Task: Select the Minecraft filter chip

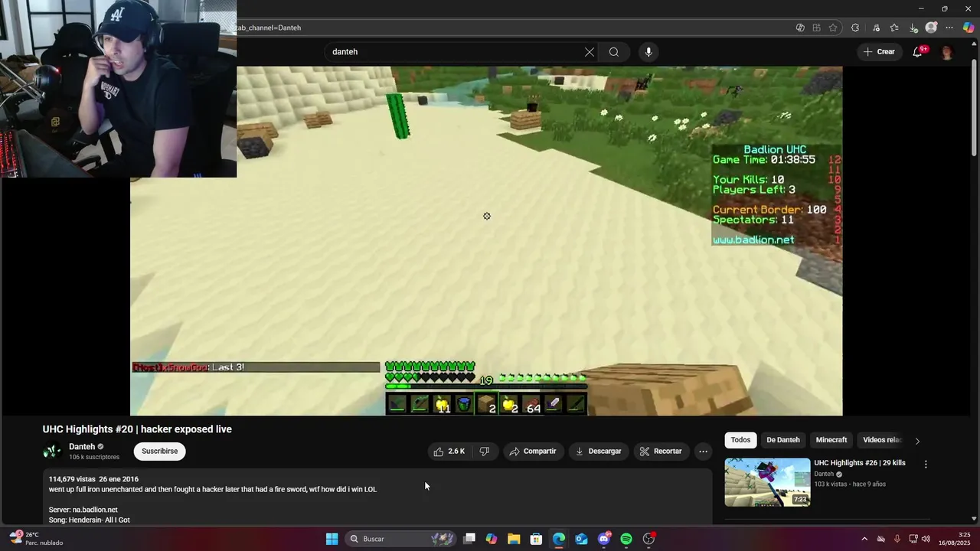Action: [x=831, y=440]
